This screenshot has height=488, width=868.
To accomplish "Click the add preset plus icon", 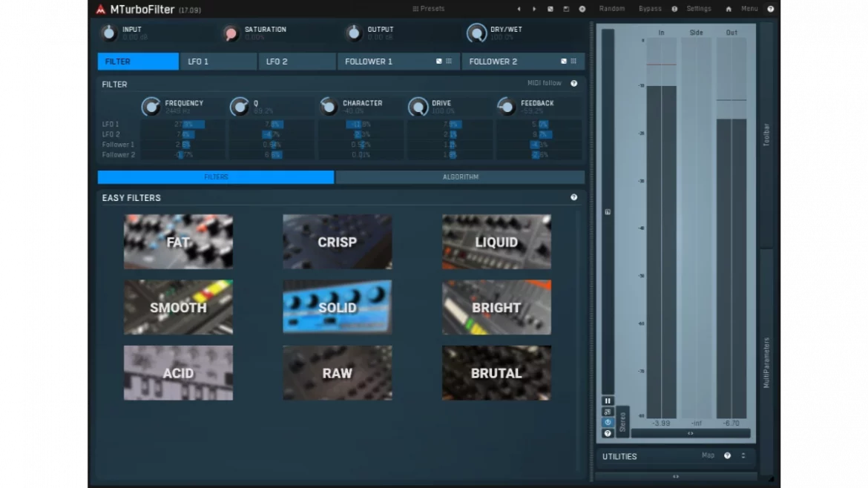I will [582, 9].
